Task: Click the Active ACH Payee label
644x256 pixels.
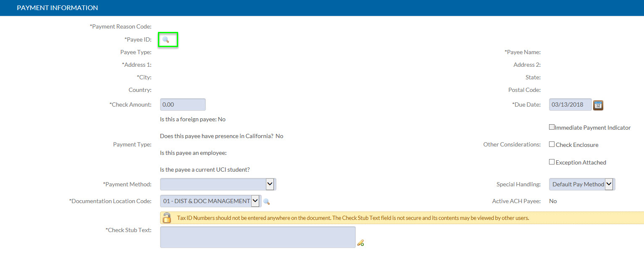Action: tap(516, 201)
